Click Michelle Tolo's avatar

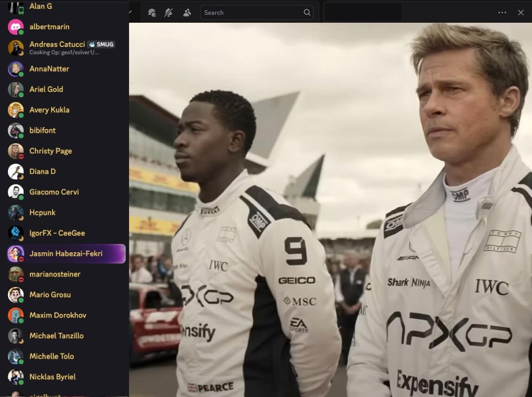tap(15, 356)
